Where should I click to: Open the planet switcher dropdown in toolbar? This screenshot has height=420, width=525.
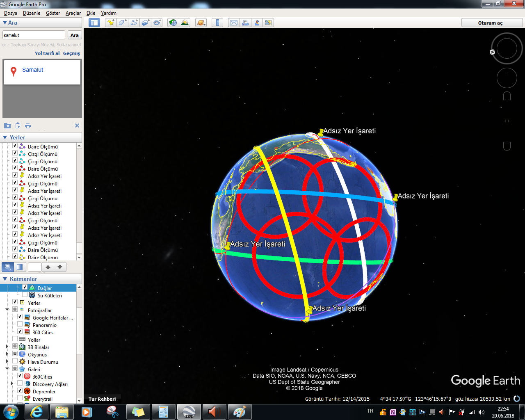(201, 23)
